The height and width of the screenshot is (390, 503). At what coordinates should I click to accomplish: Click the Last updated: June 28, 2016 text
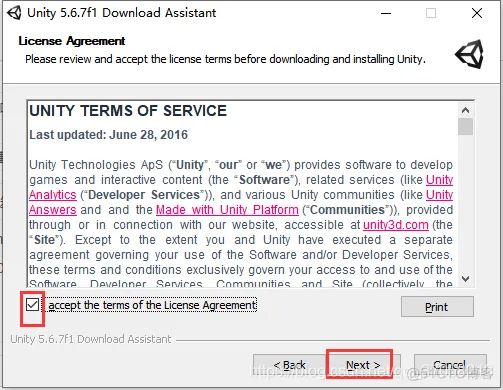(109, 135)
